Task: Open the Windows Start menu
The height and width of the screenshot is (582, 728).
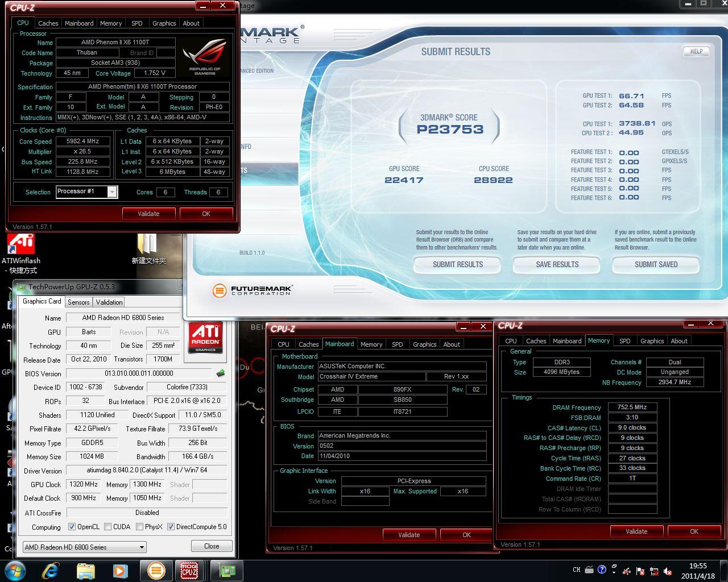Action: click(x=14, y=570)
